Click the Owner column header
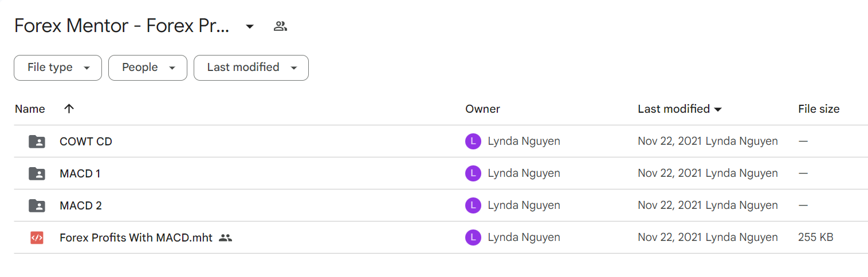This screenshot has width=868, height=277. (x=482, y=109)
